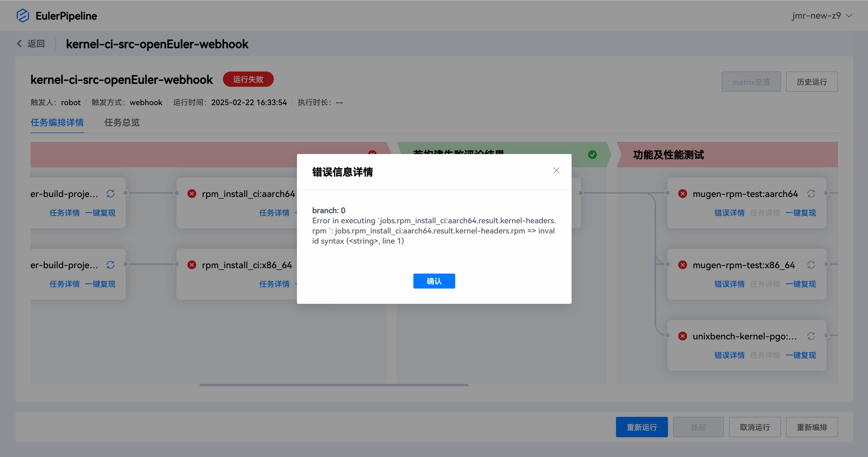Click the horizontal scrollbar of pipeline view

click(334, 385)
